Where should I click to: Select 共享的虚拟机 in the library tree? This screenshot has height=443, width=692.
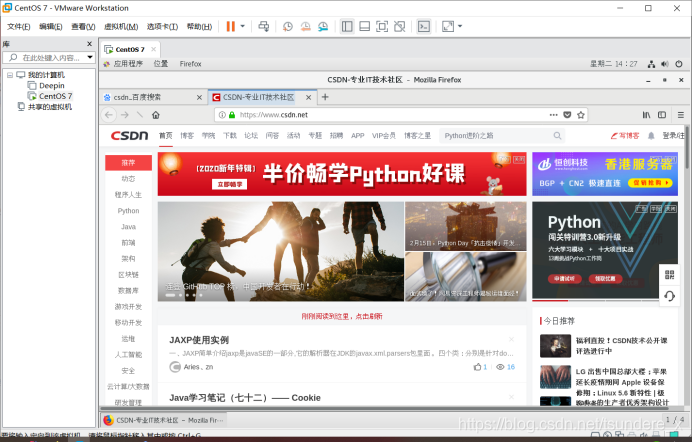45,107
